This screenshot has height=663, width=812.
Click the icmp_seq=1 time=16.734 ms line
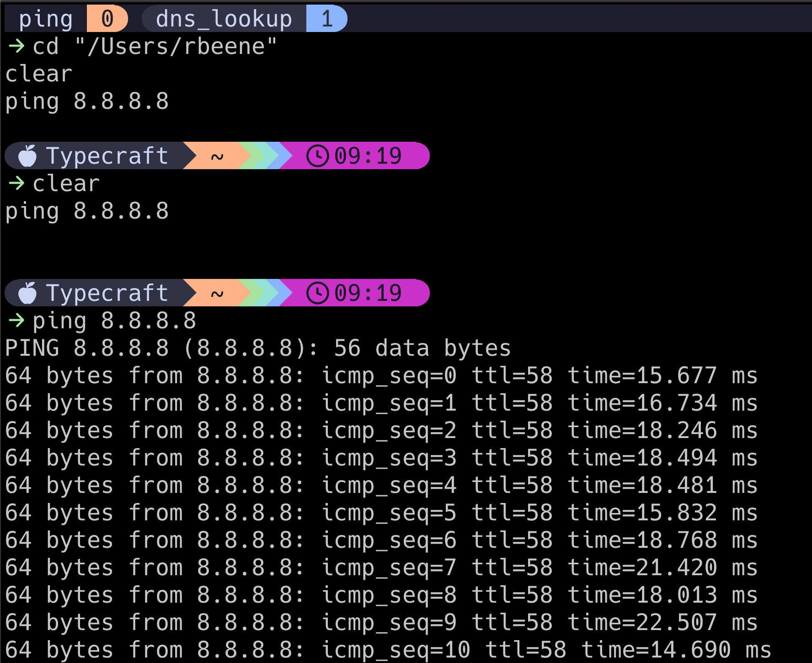point(381,403)
